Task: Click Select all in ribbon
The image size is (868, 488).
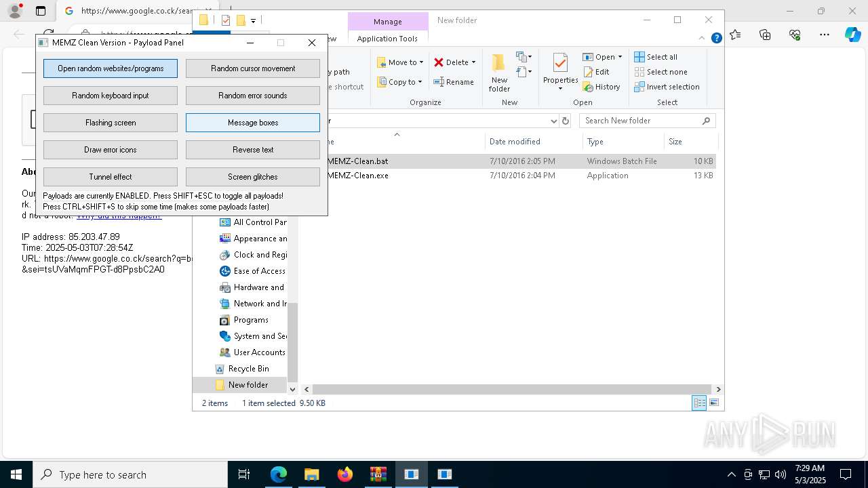Action: (656, 57)
